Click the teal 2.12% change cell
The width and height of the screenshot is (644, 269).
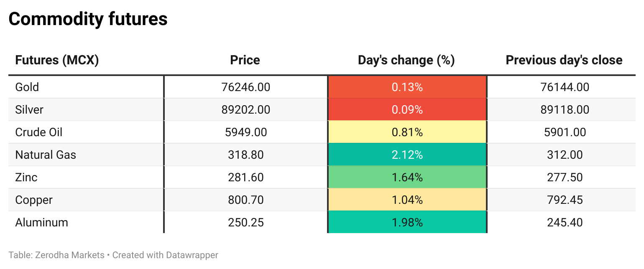(x=407, y=155)
